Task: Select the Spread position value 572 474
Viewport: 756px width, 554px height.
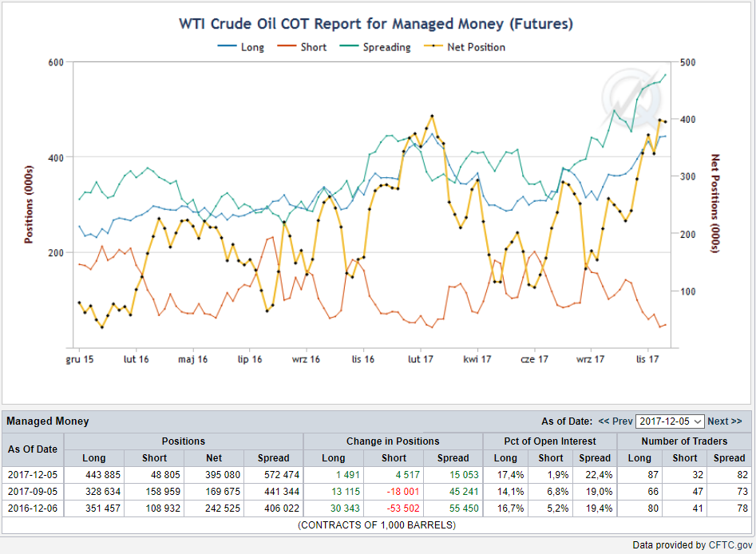Action: click(x=282, y=475)
